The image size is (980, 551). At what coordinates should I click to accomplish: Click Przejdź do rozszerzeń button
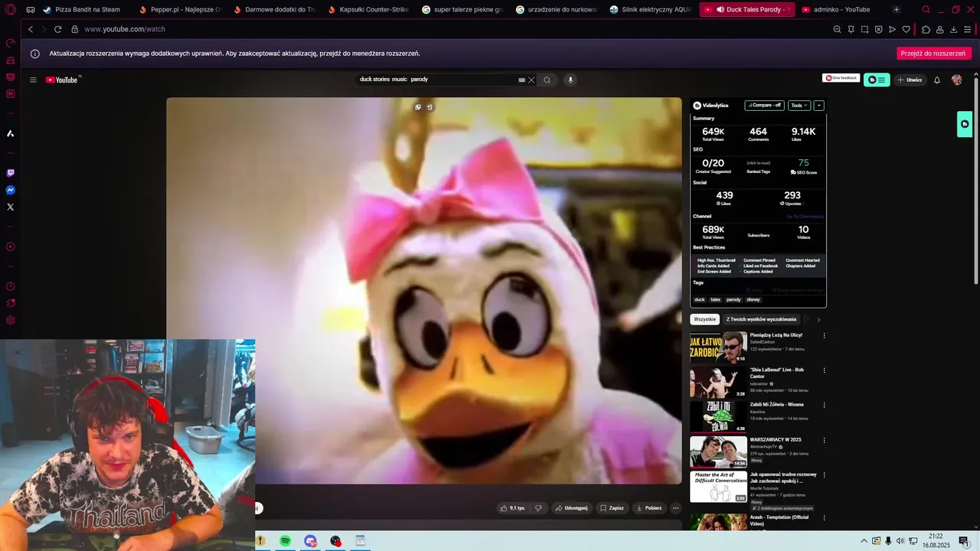click(x=933, y=54)
